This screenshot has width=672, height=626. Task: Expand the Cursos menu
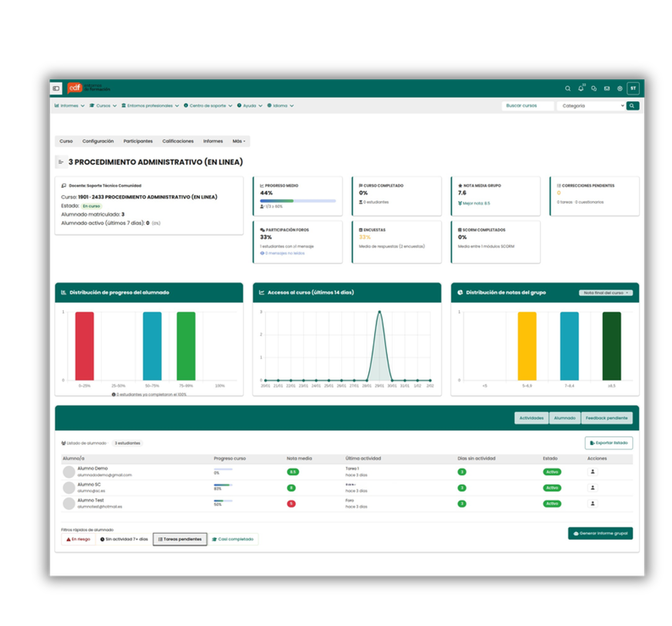103,106
